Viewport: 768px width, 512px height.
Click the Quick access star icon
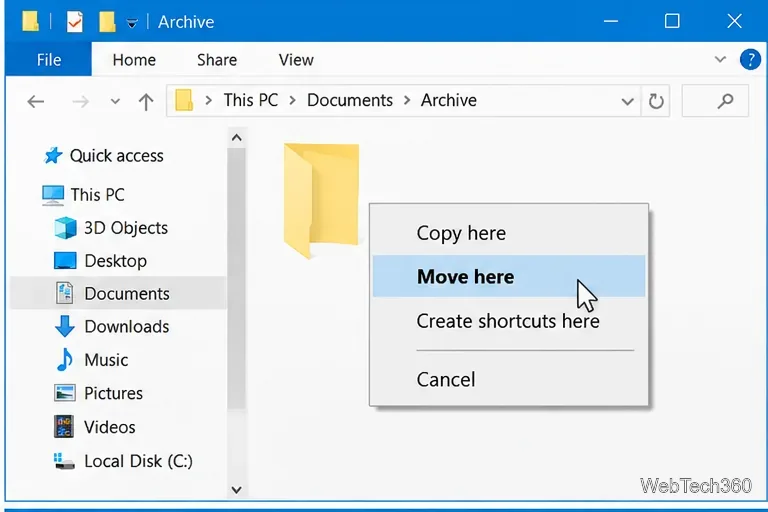pos(53,156)
